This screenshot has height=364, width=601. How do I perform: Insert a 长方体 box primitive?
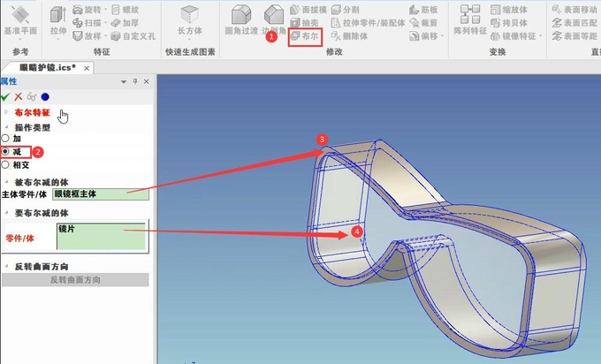pyautogui.click(x=189, y=20)
